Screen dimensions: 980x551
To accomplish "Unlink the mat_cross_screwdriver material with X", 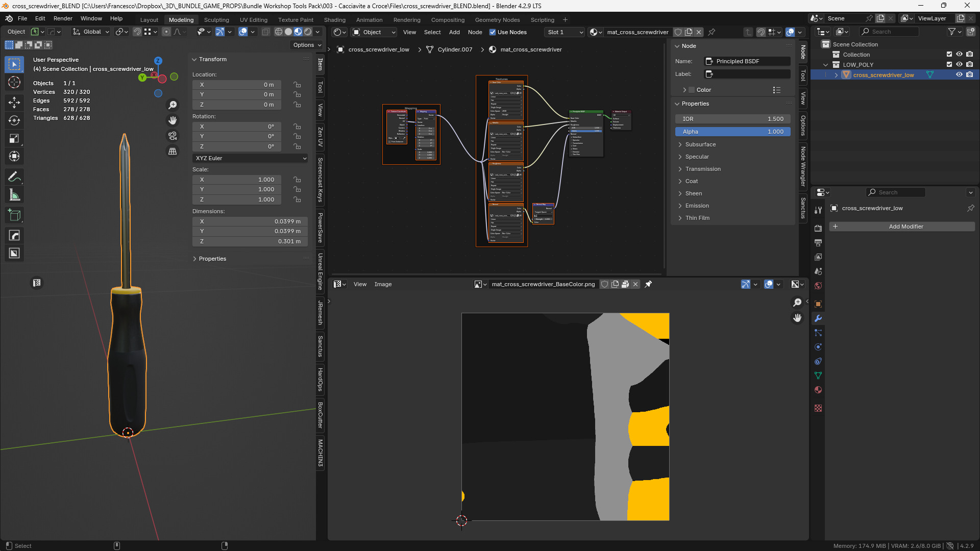I will click(x=699, y=32).
